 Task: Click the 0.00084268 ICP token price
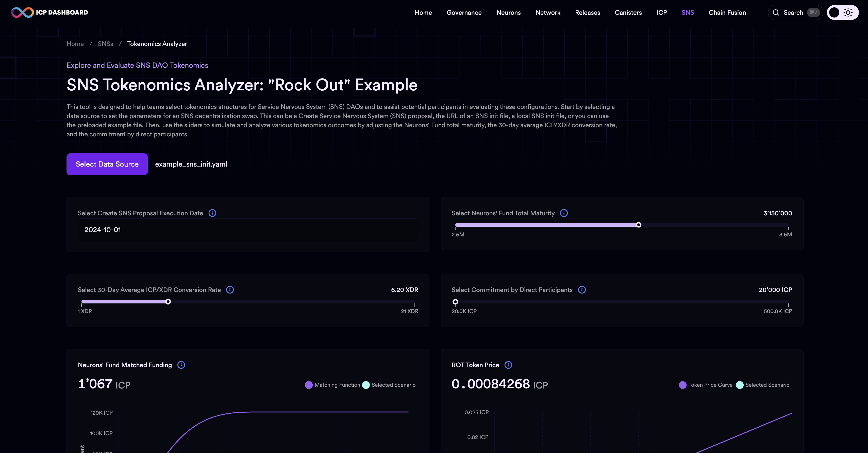click(500, 384)
